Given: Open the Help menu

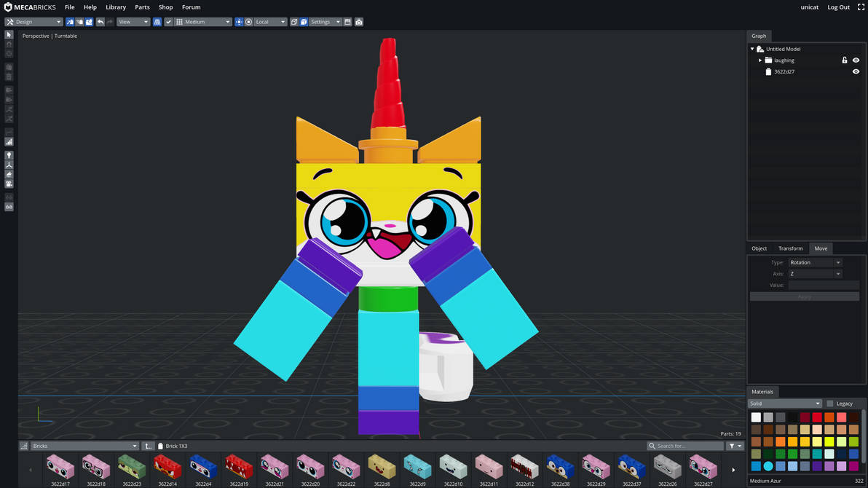Looking at the screenshot, I should (x=90, y=7).
